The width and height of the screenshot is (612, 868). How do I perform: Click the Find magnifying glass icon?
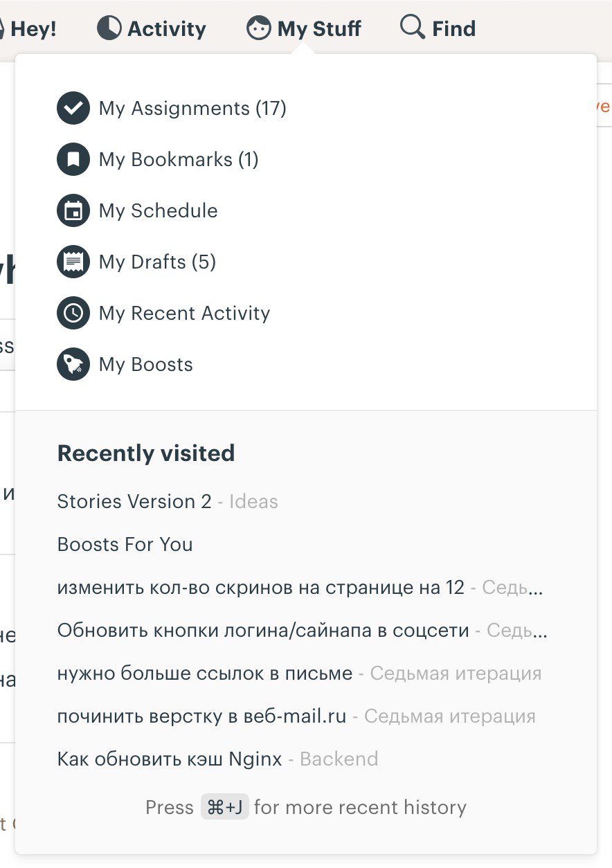point(413,28)
